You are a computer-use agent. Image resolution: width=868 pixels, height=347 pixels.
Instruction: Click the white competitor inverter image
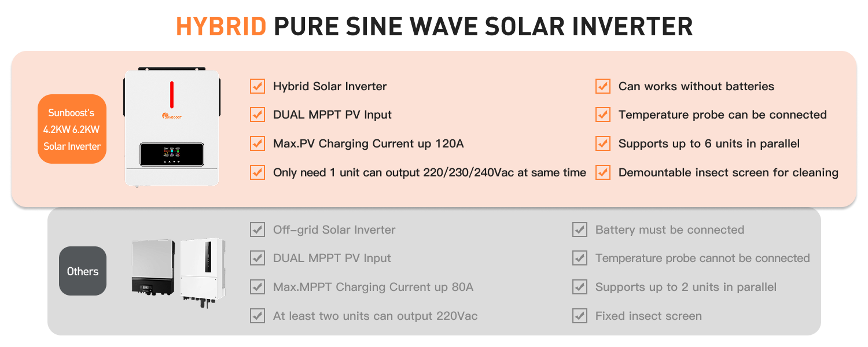(x=202, y=270)
